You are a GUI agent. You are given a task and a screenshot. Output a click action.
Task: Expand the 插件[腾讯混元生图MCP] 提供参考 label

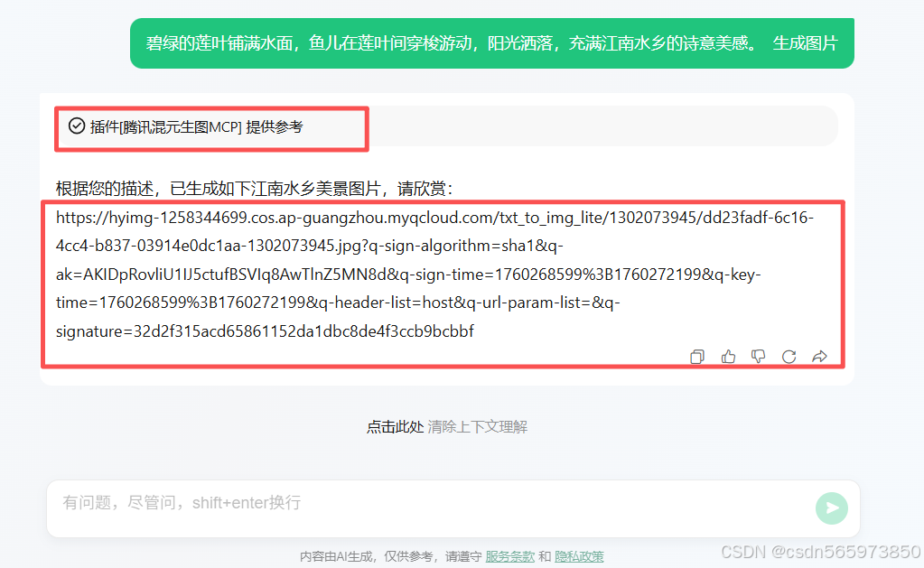click(196, 126)
